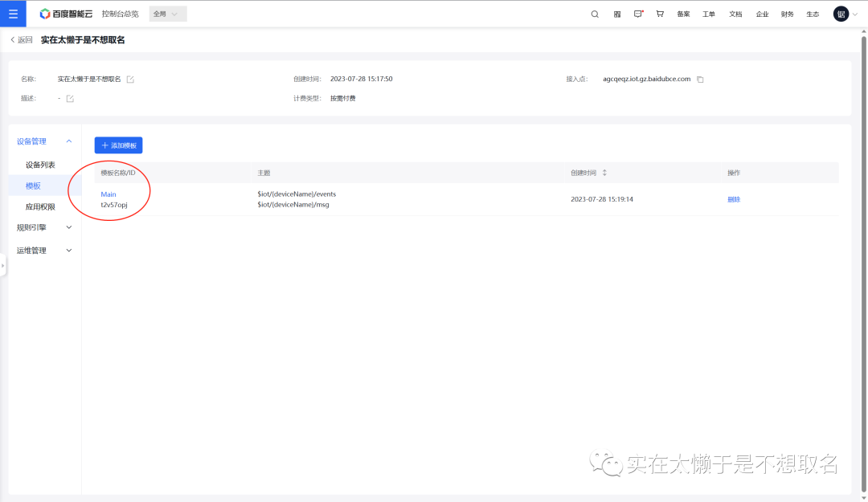Click the shopping cart icon
Image resolution: width=868 pixels, height=502 pixels.
tap(660, 14)
